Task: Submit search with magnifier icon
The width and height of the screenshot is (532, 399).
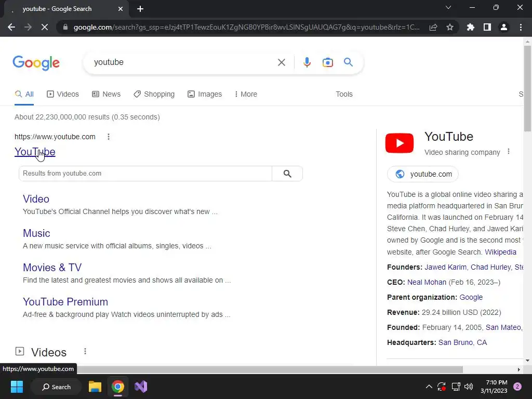Action: (348, 62)
